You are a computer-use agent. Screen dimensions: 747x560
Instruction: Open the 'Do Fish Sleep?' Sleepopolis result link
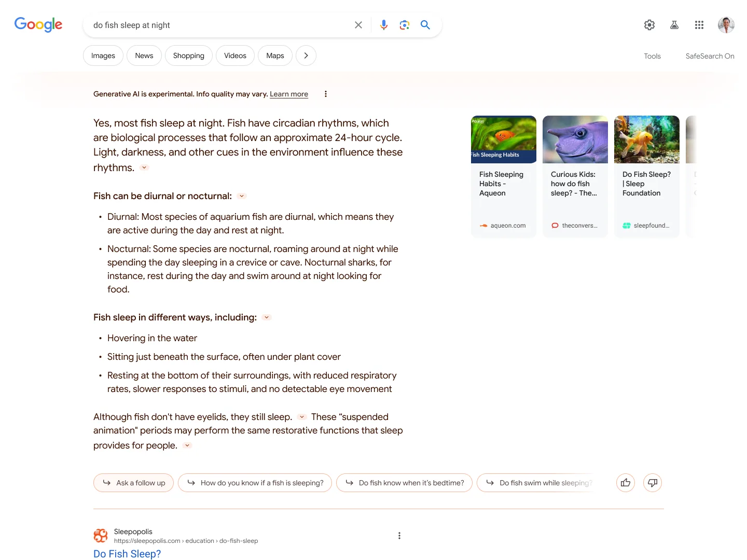127,554
